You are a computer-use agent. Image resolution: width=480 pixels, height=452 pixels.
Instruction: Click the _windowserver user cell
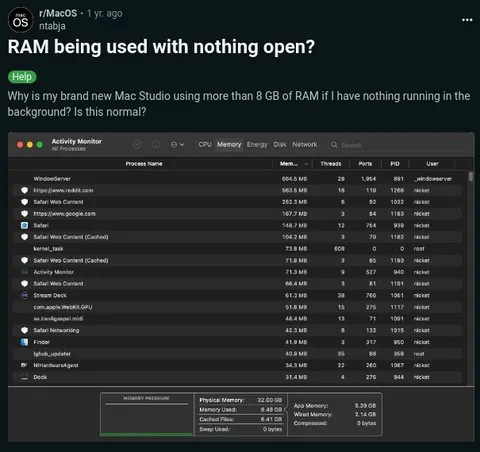(433, 179)
